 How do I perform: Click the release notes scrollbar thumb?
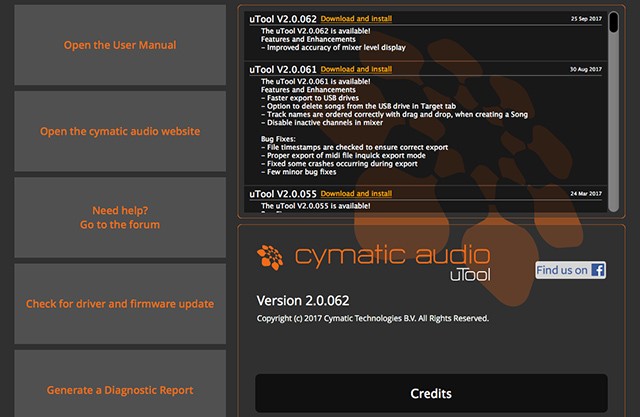click(613, 22)
